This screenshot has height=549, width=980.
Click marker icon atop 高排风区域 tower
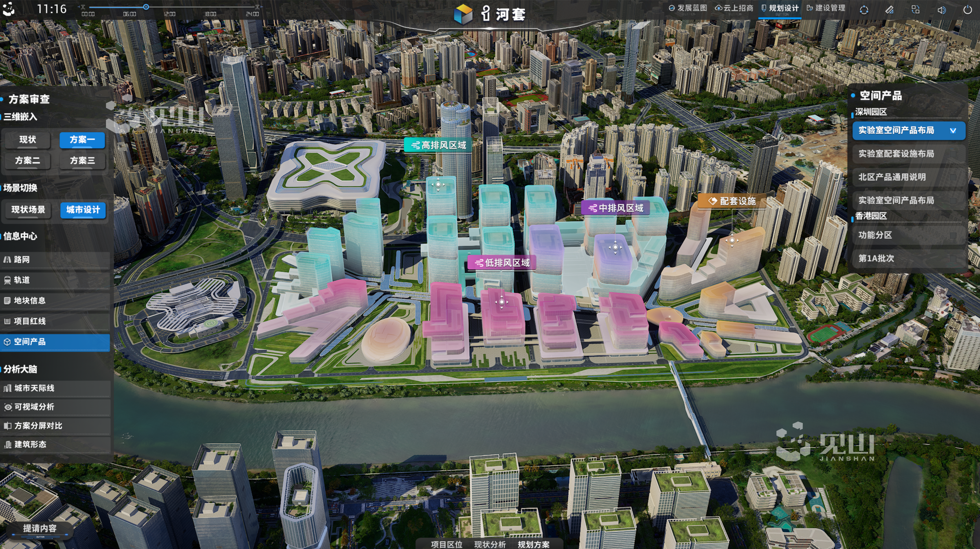tap(438, 185)
